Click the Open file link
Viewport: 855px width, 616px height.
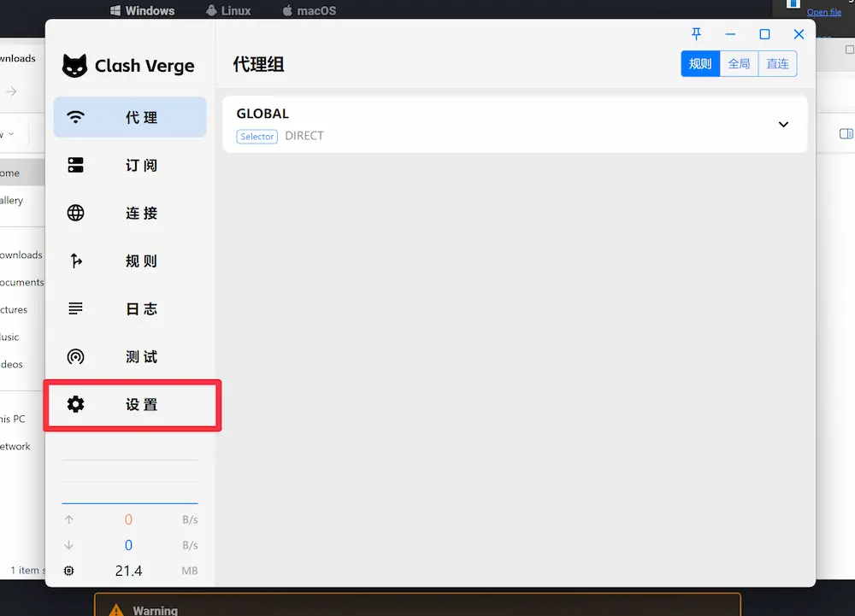(x=823, y=12)
